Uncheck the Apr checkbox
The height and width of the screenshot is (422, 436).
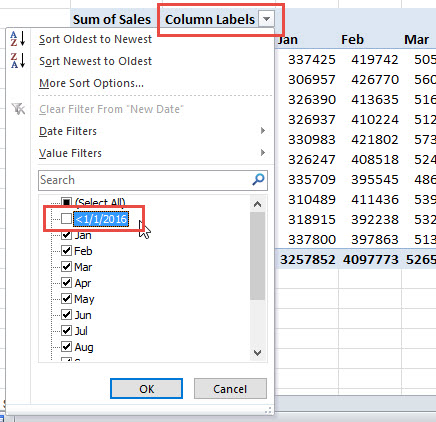pyautogui.click(x=66, y=282)
